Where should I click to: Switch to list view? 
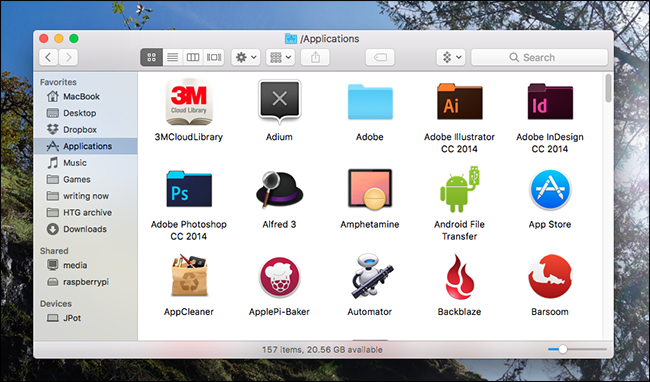click(x=172, y=57)
